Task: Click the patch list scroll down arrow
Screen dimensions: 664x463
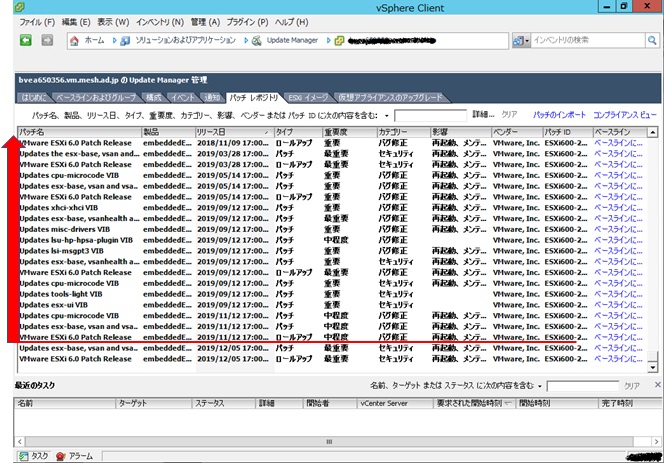Action: [653, 368]
